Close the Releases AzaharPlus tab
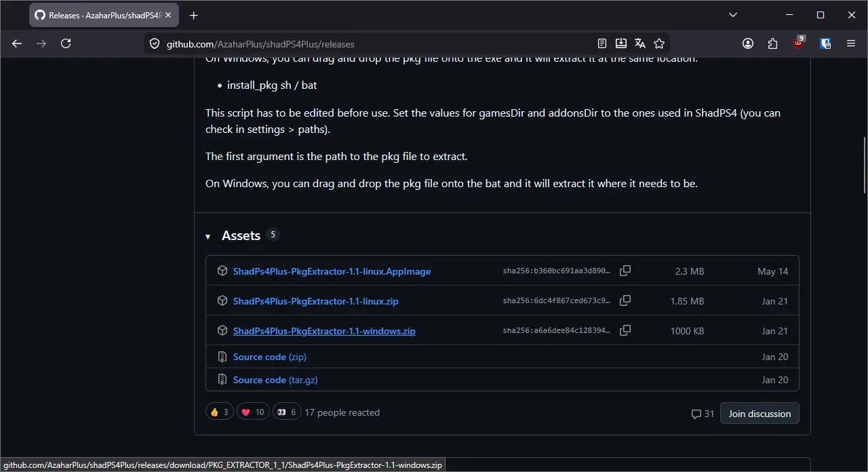The height and width of the screenshot is (472, 868). pos(169,15)
